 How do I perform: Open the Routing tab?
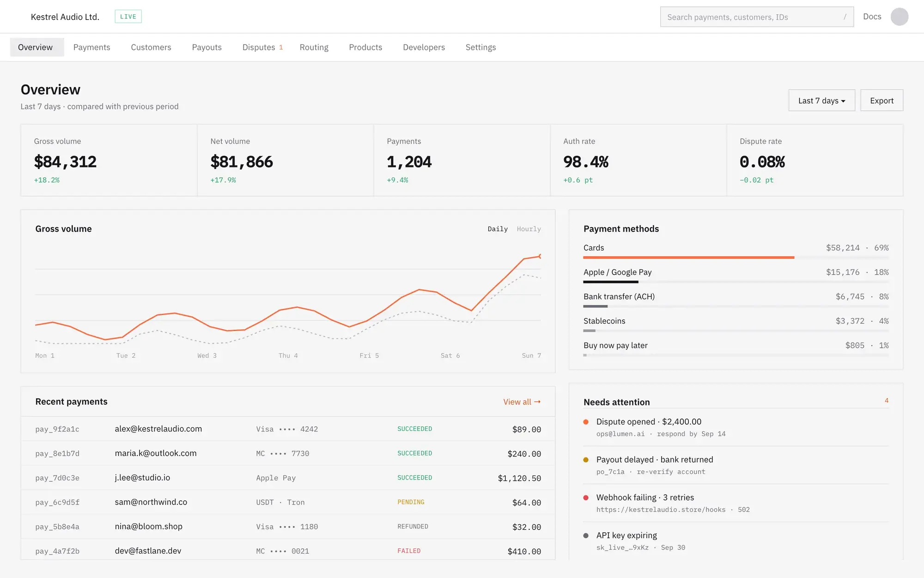314,47
